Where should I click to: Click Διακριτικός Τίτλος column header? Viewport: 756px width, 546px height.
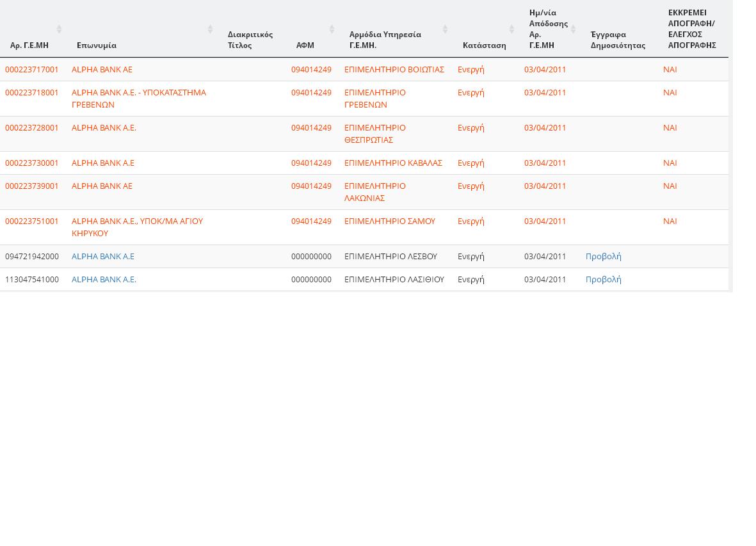click(250, 40)
